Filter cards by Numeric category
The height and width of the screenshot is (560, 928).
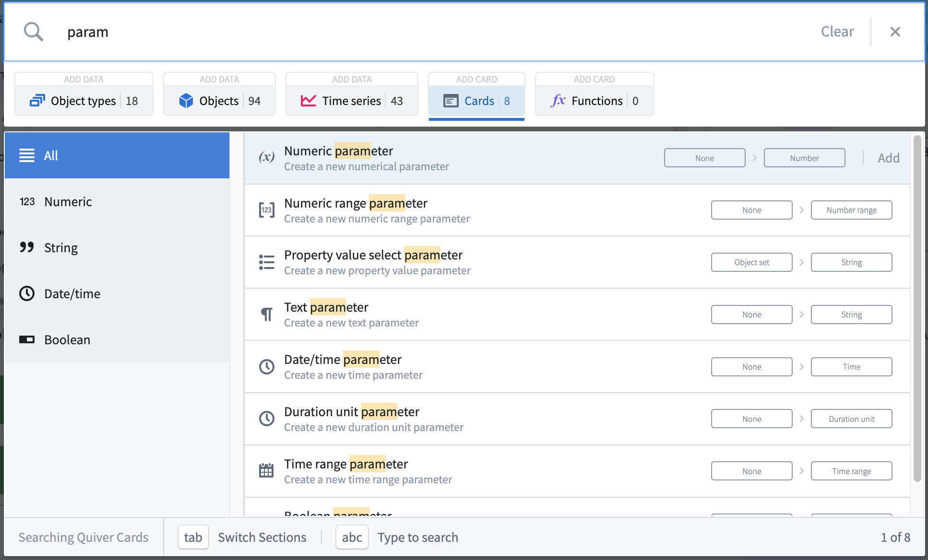pos(117,201)
